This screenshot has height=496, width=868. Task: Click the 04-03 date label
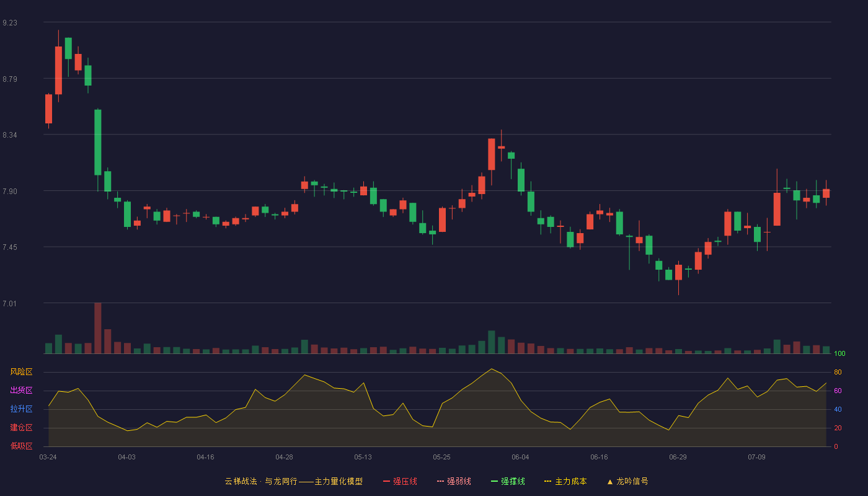[126, 457]
